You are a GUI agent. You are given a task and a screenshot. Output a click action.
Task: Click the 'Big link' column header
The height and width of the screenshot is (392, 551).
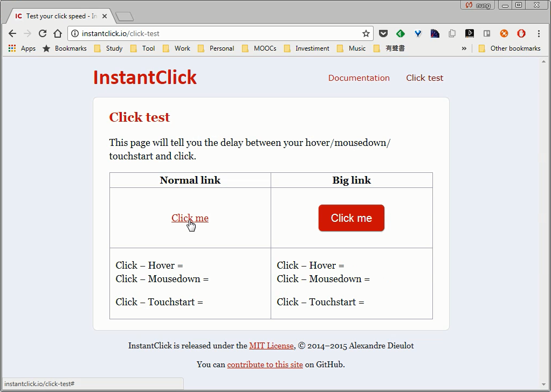(x=352, y=180)
